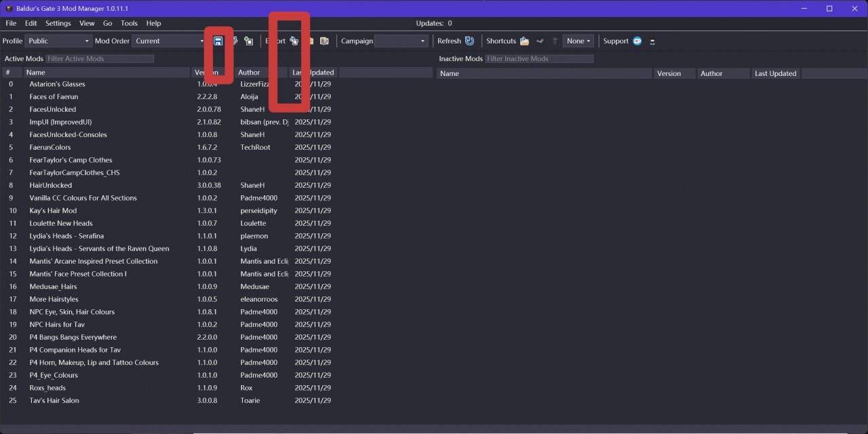This screenshot has width=868, height=434.
Task: Sort active mods by Name column
Action: (x=107, y=73)
